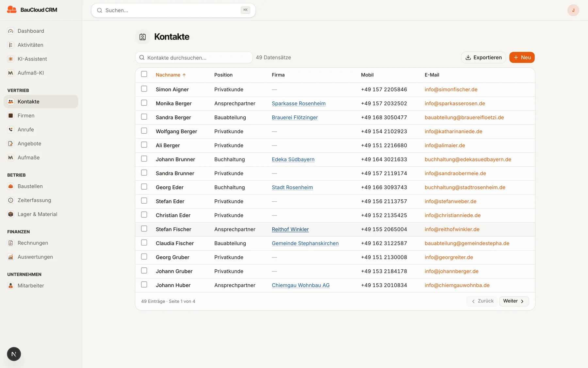Viewport: 588px width, 368px height.
Task: Open the Edeka Südbayern company link
Action: 293,159
